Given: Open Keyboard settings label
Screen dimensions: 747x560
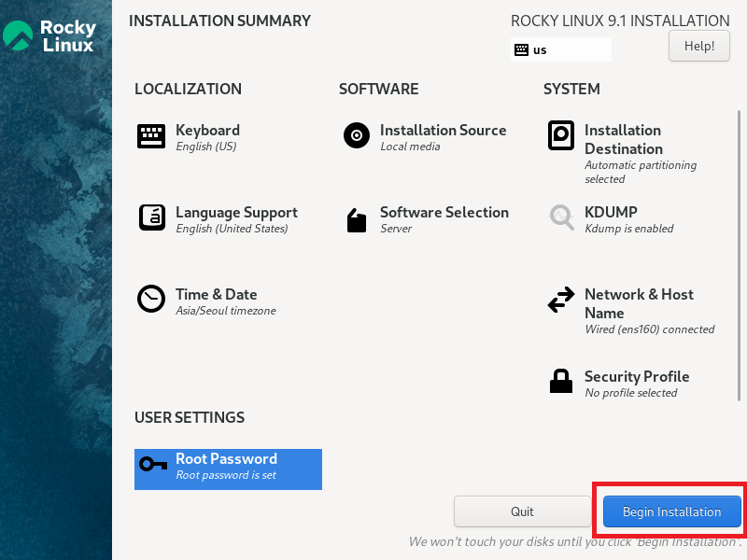Looking at the screenshot, I should [207, 130].
